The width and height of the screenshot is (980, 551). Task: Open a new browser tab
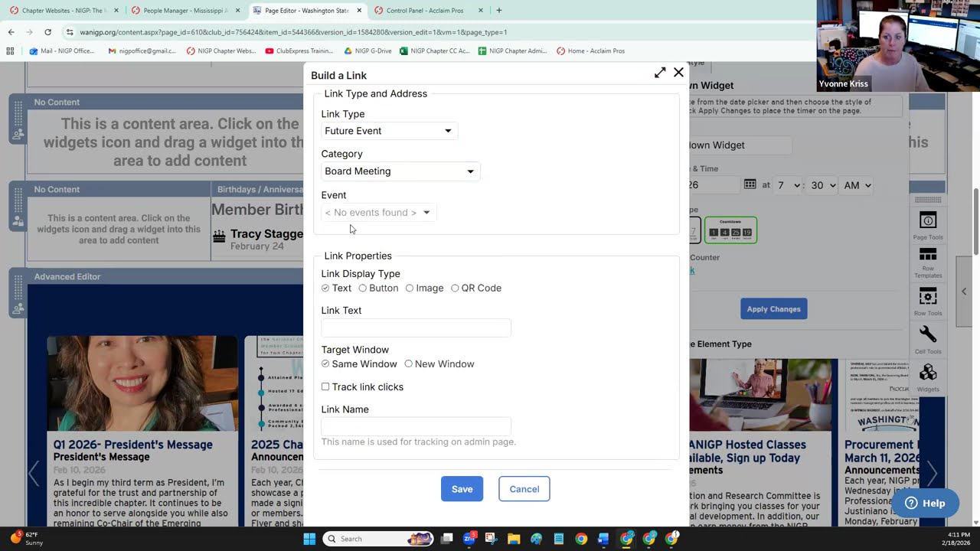[x=499, y=11]
